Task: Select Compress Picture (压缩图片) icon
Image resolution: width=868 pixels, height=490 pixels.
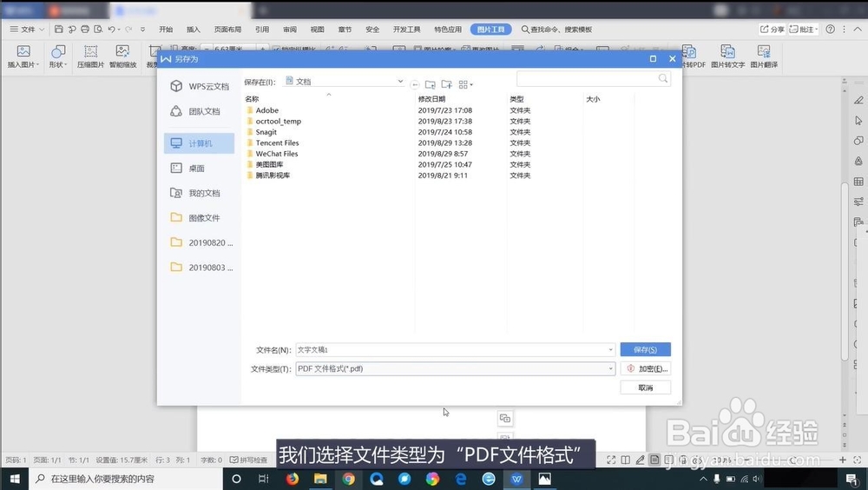Action: 90,56
